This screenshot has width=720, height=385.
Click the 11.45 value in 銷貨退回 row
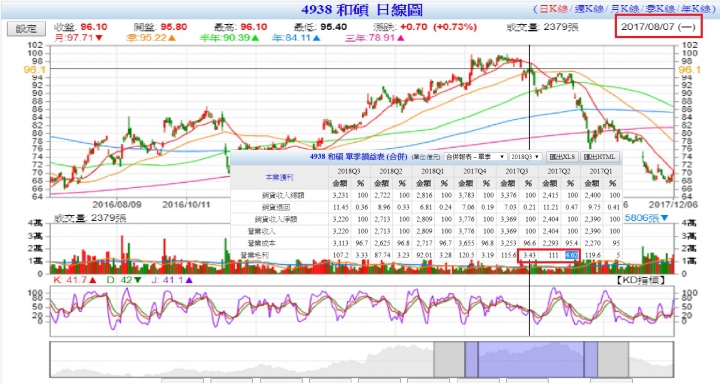click(x=341, y=207)
